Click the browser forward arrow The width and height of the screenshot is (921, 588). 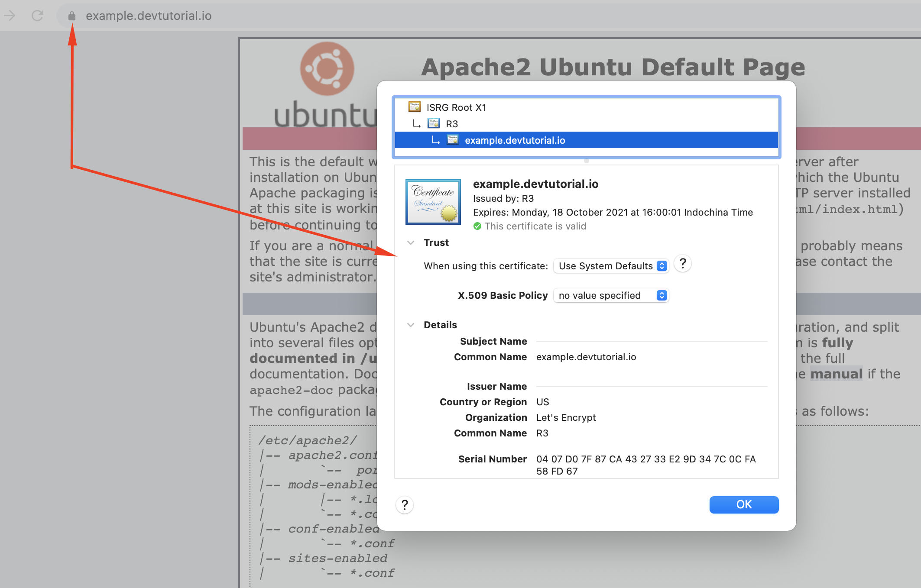(x=10, y=16)
